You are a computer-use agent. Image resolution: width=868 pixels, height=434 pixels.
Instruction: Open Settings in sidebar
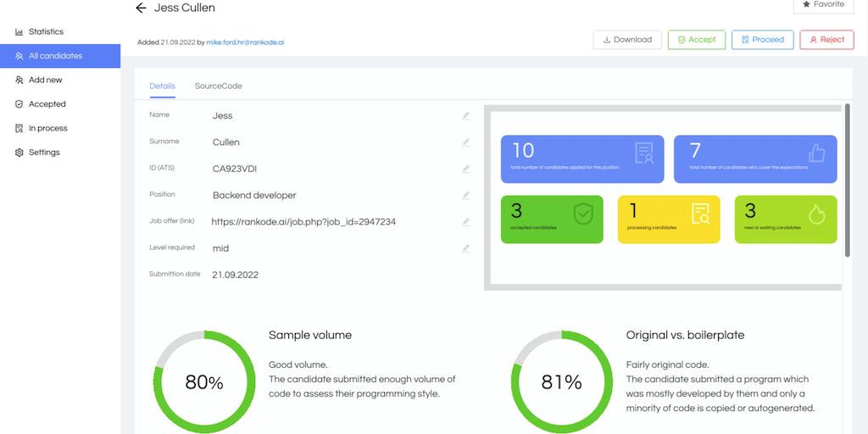pyautogui.click(x=60, y=153)
